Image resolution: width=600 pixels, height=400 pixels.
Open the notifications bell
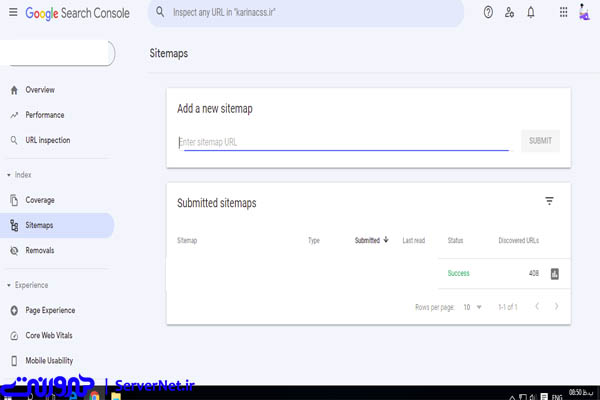click(x=531, y=13)
